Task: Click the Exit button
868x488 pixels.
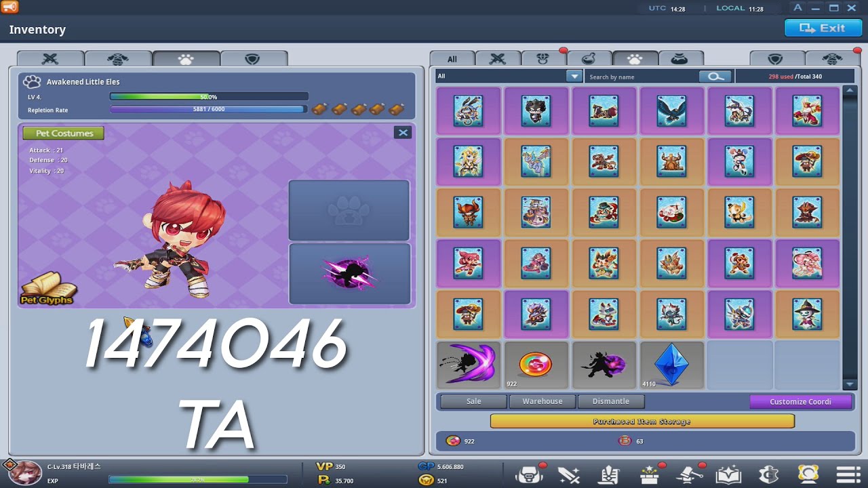Action: coord(823,28)
